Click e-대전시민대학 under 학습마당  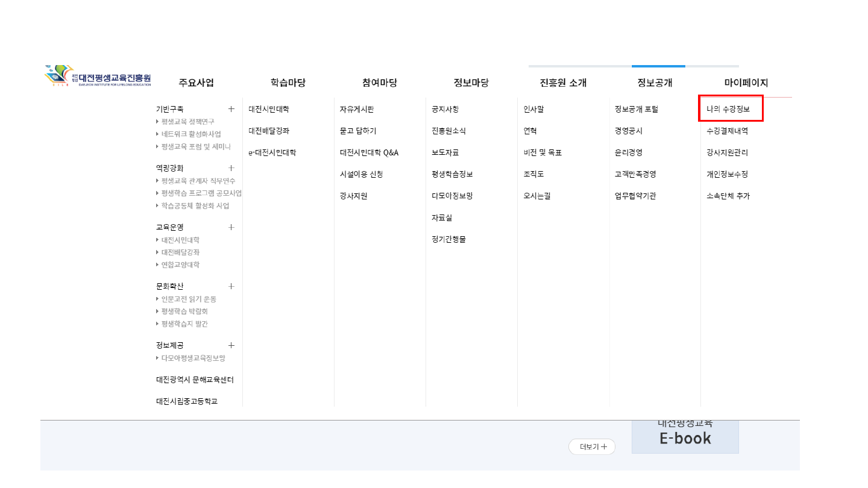(x=272, y=152)
